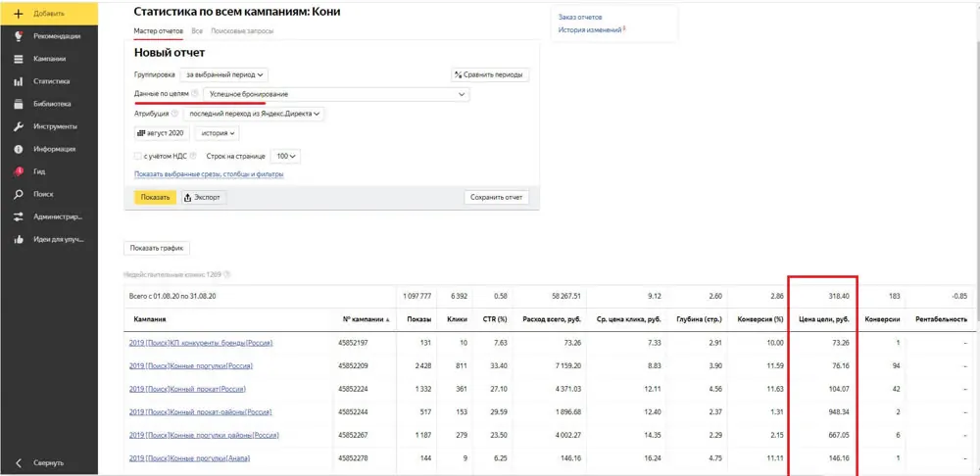Open Кампании in the sidebar menu
Viewport: 980px width, 476px height.
[49, 59]
